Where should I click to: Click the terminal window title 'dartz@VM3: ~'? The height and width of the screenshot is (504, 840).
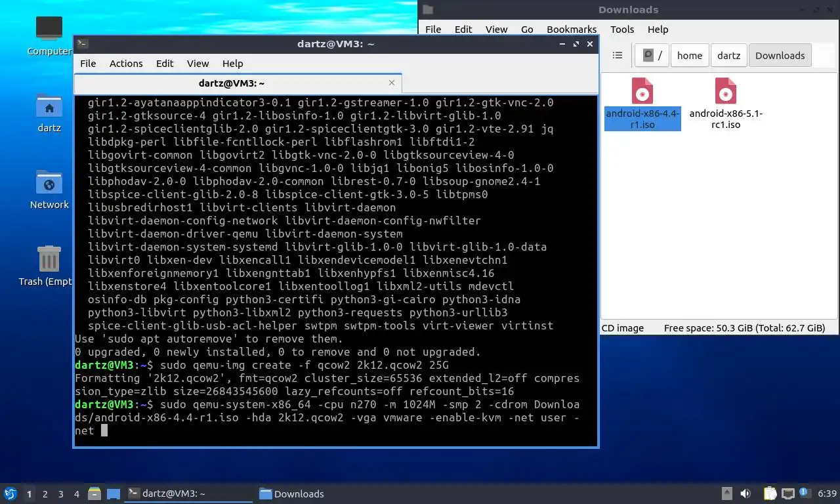tap(335, 44)
